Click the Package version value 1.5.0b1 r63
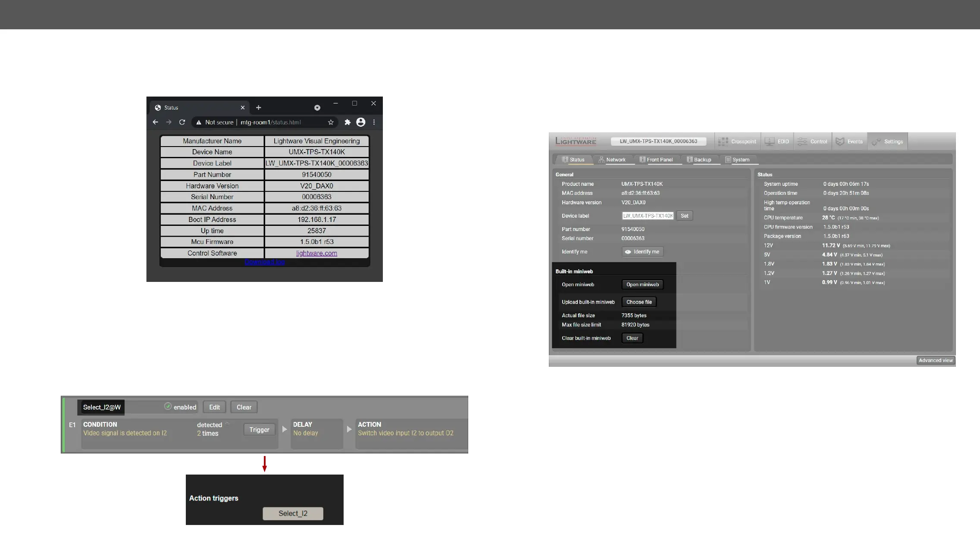This screenshot has width=980, height=550. (836, 236)
